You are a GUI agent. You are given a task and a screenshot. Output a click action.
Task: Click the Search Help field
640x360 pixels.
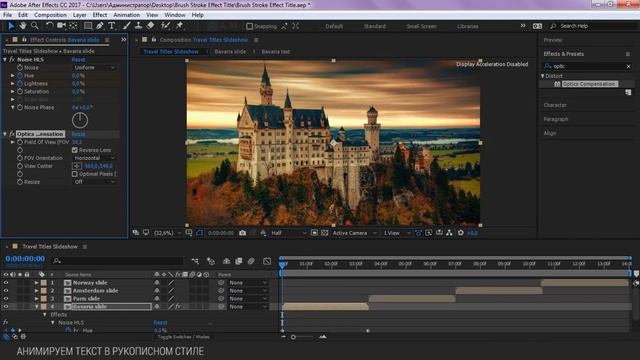593,26
